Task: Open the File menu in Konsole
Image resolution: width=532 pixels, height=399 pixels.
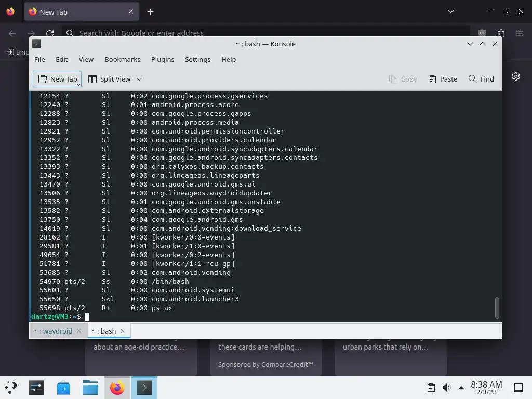Action: click(39, 59)
